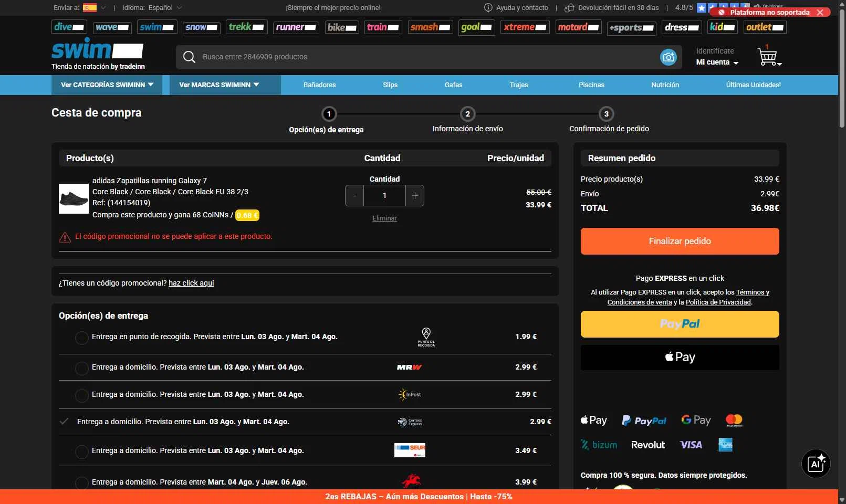Screen dimensions: 846x504
Task: Open the Bañadores category
Action: pyautogui.click(x=319, y=85)
